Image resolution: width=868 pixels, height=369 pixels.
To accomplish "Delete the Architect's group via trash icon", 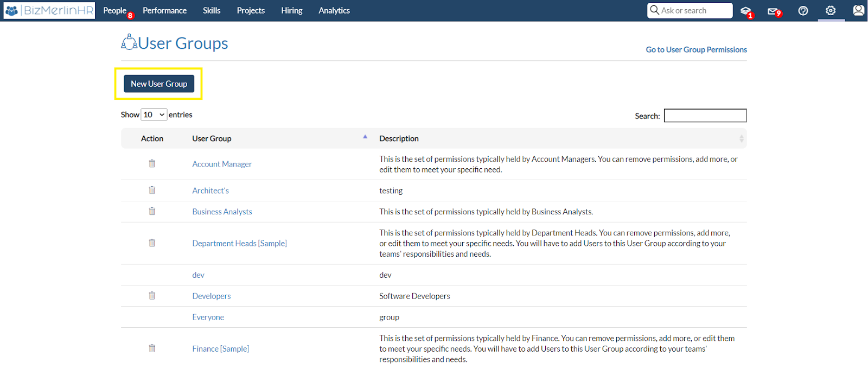I will pyautogui.click(x=152, y=190).
